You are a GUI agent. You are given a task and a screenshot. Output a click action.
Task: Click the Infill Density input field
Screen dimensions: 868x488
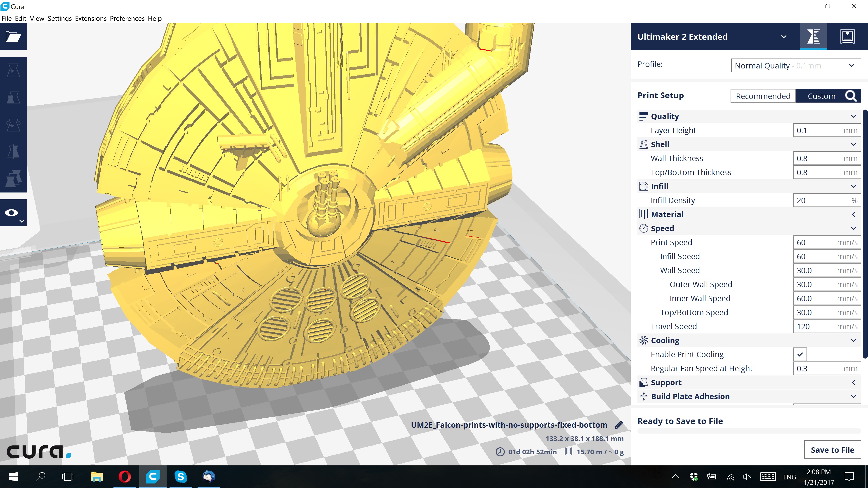pos(822,200)
